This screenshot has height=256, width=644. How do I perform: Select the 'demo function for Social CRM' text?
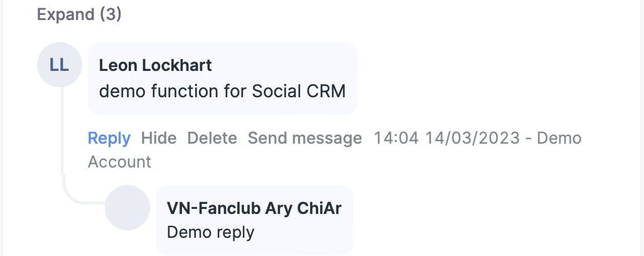pyautogui.click(x=222, y=91)
